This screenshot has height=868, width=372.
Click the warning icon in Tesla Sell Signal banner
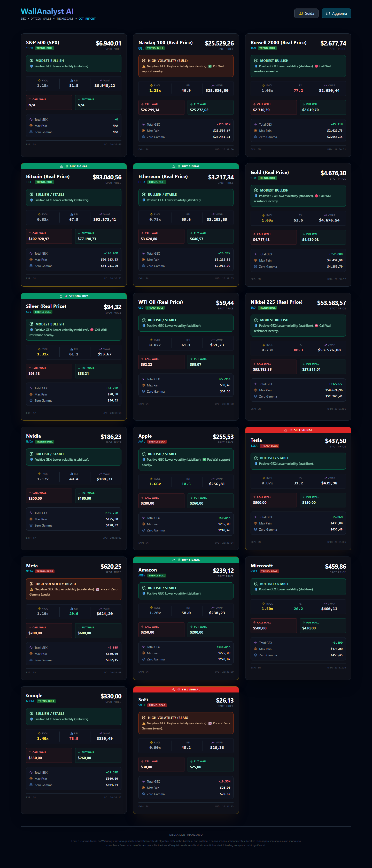tap(285, 430)
